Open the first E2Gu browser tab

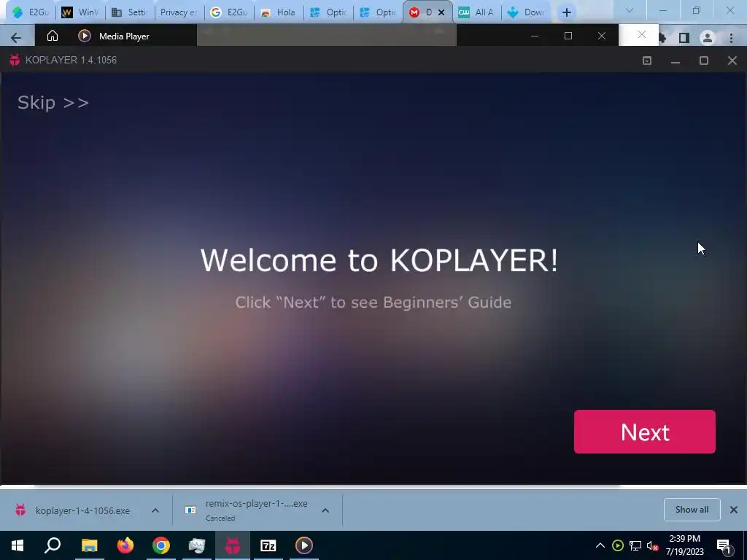(31, 12)
